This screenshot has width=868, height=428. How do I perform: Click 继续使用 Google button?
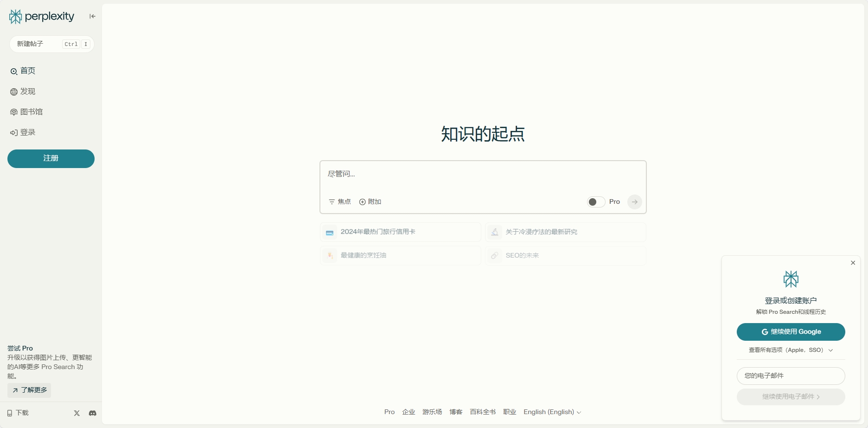pos(791,332)
